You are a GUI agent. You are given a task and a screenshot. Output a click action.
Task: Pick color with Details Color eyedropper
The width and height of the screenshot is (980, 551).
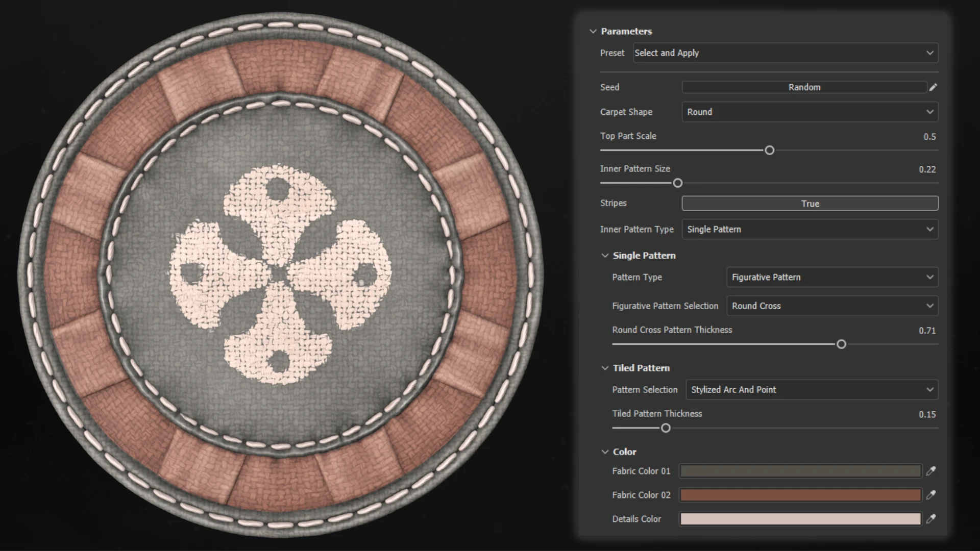(x=931, y=519)
